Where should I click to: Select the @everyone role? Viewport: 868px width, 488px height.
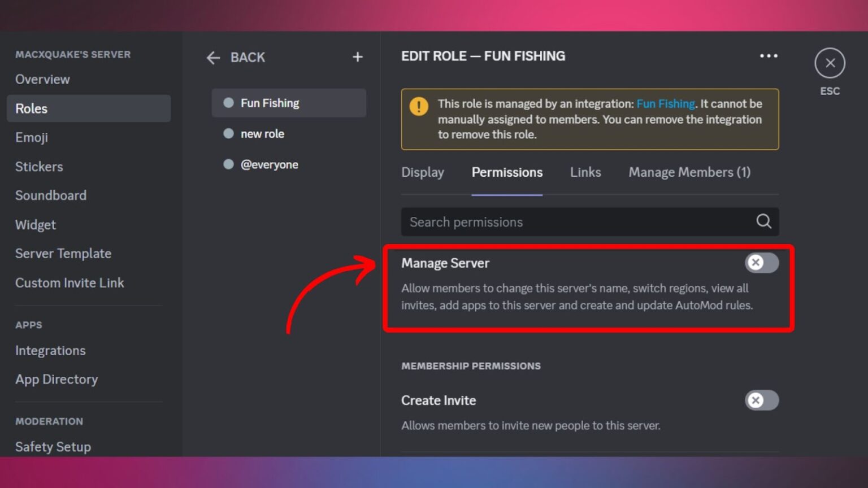(x=270, y=164)
